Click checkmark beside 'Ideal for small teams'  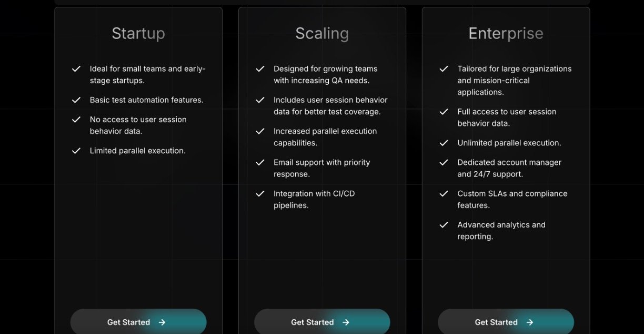pos(76,69)
